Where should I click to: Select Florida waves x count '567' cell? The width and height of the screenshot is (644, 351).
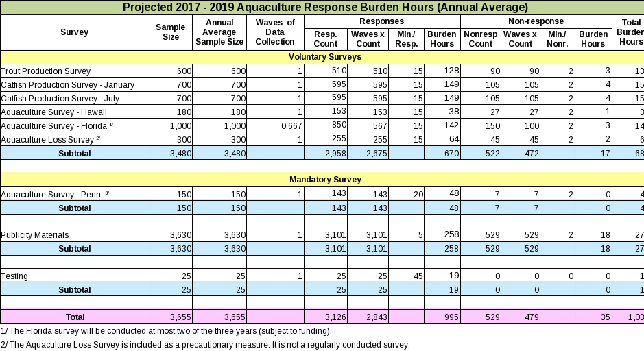coord(368,125)
